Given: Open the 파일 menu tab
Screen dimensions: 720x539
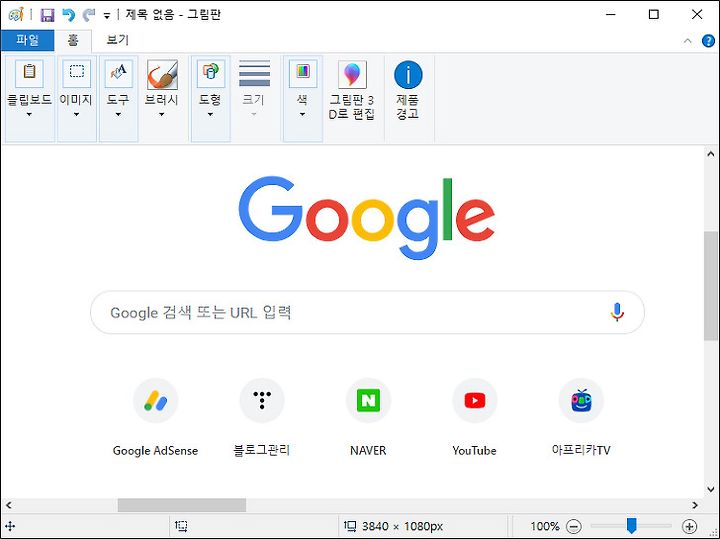Looking at the screenshot, I should (x=28, y=40).
